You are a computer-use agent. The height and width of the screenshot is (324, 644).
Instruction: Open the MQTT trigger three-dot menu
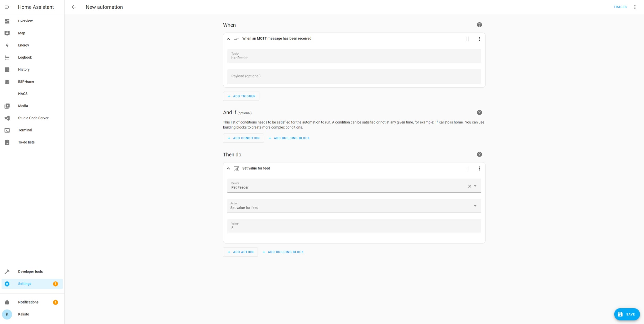click(x=479, y=39)
